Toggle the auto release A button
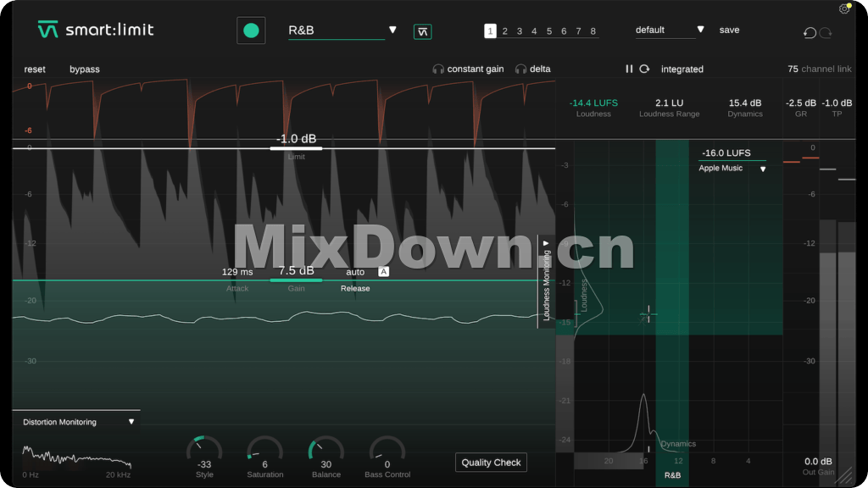868x488 pixels. pos(383,272)
